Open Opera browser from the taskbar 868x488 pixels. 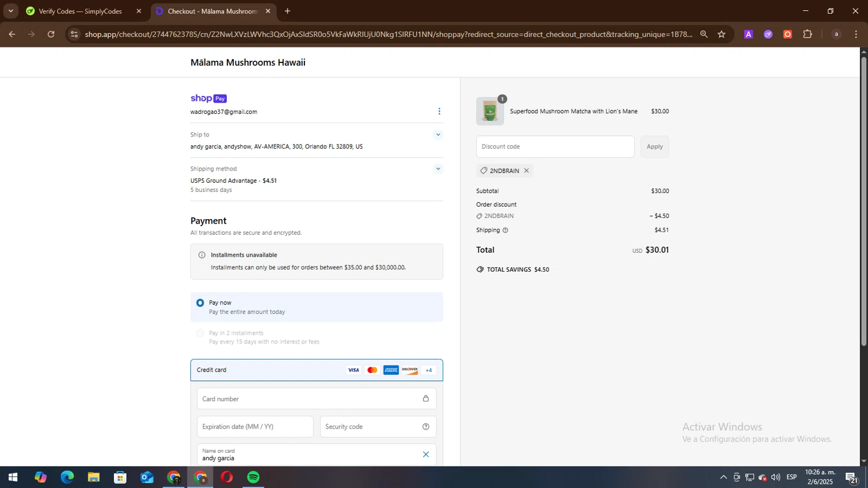227,478
